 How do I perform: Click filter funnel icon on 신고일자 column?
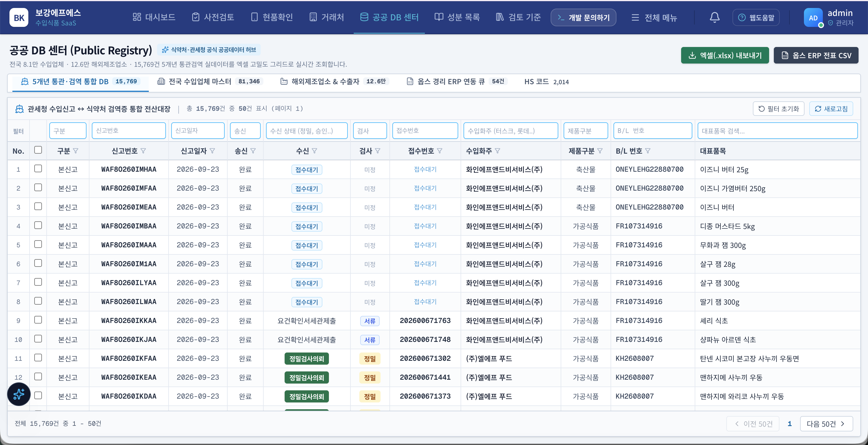pos(212,151)
